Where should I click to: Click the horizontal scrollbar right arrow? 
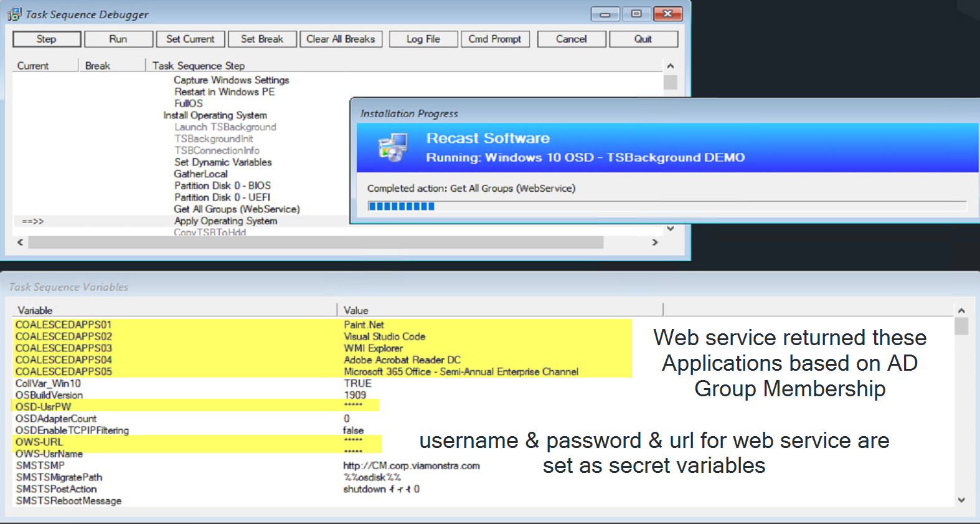tap(655, 242)
